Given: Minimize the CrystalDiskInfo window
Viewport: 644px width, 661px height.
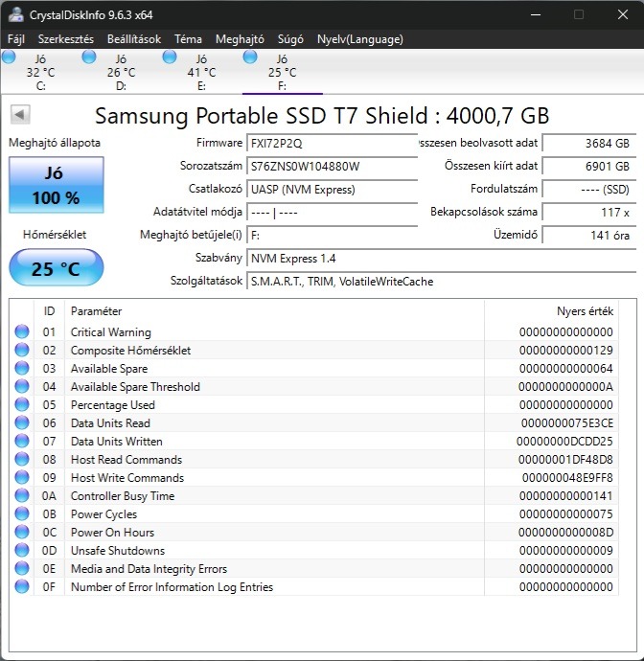Looking at the screenshot, I should (x=536, y=14).
